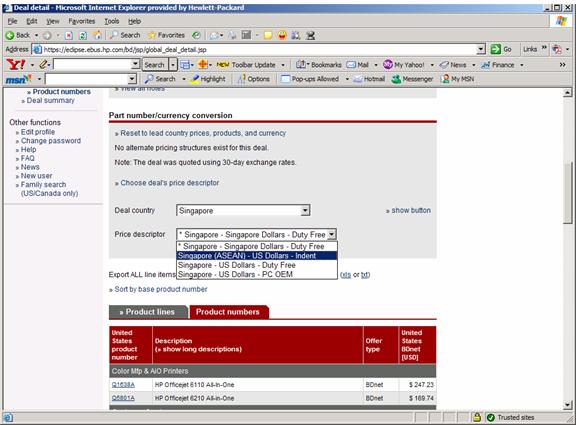Click the Print toolbar icon
The image size is (576, 425).
pos(232,35)
